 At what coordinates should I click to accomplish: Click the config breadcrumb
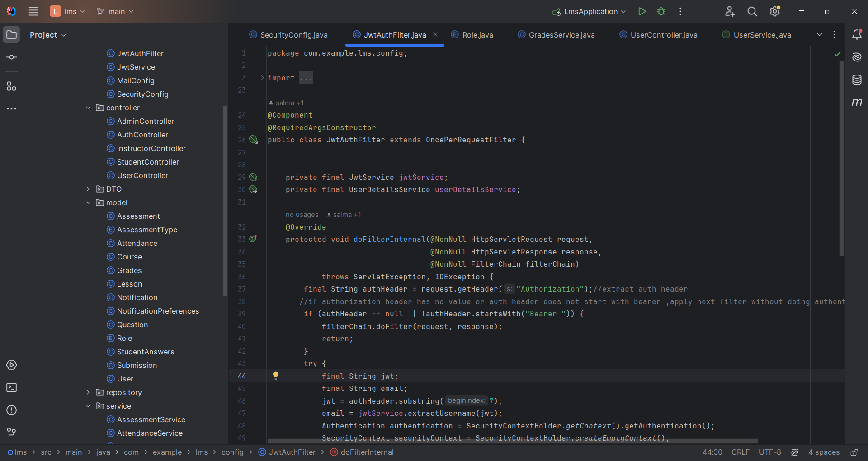tap(232, 452)
